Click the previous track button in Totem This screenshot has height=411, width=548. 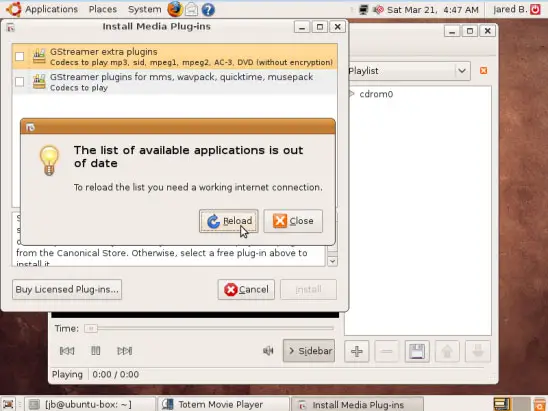pos(67,351)
